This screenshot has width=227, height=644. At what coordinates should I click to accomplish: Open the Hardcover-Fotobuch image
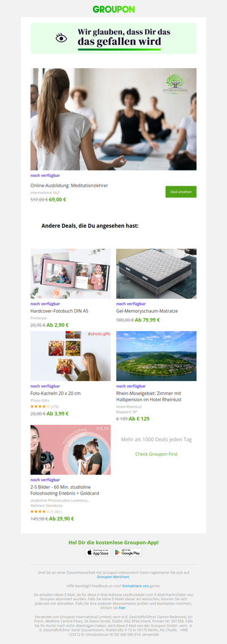[x=70, y=274]
